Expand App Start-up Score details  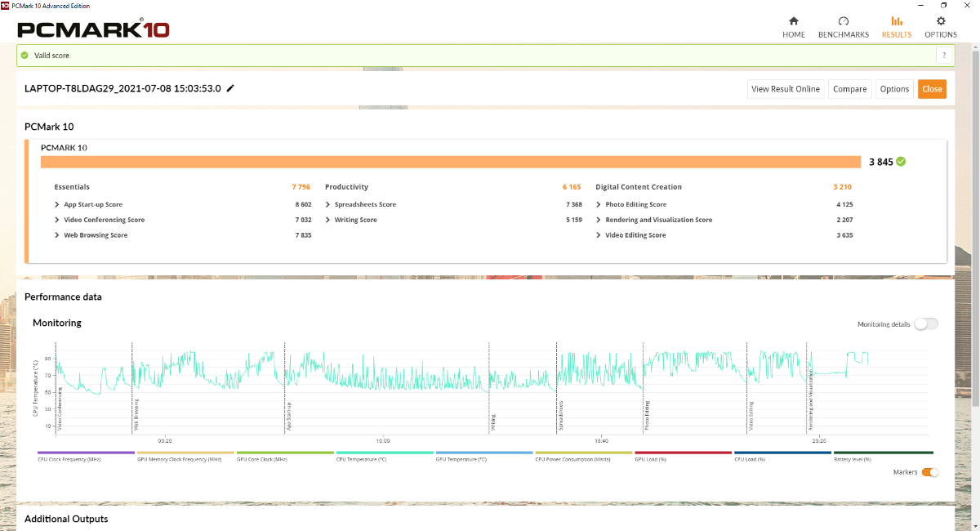tap(57, 204)
